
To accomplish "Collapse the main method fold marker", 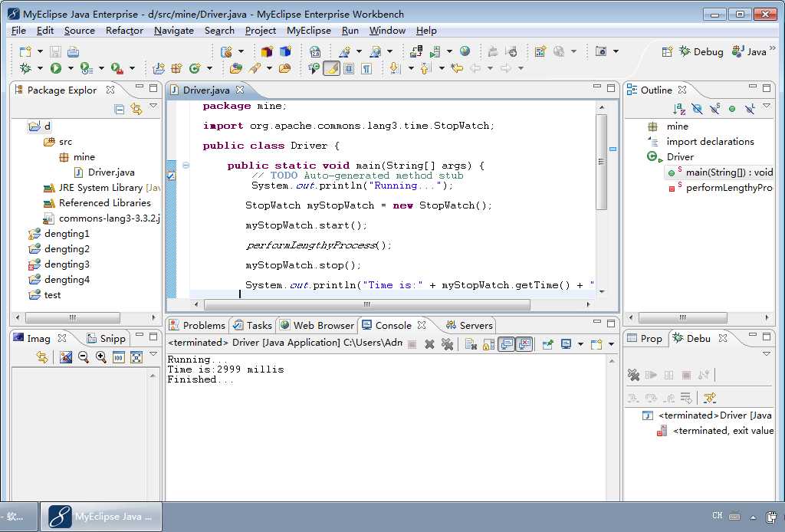I will [186, 166].
